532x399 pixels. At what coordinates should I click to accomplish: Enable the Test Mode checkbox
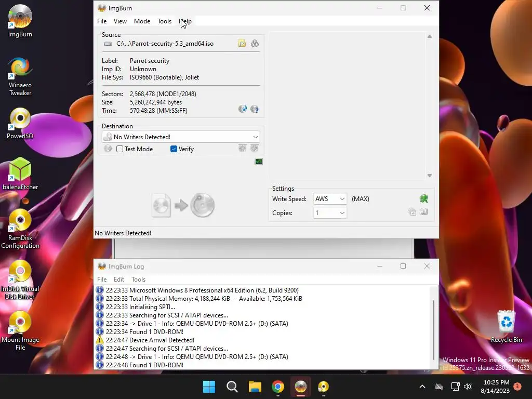120,149
